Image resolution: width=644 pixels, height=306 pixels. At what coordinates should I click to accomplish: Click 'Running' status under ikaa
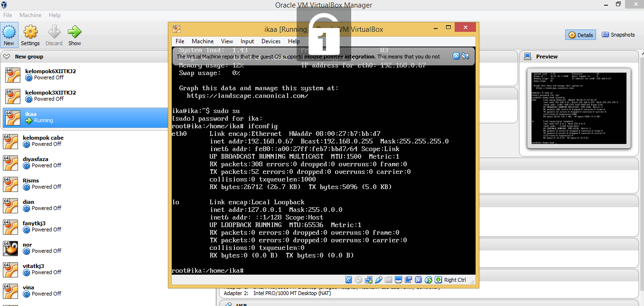[44, 121]
